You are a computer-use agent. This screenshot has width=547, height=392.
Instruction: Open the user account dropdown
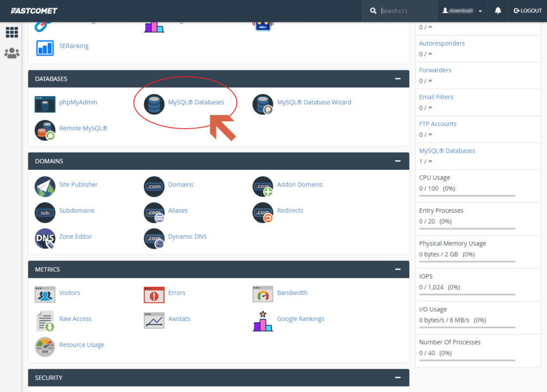coord(462,11)
